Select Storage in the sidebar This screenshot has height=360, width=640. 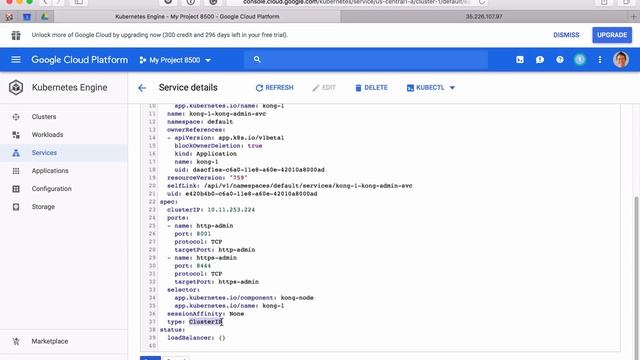click(43, 207)
